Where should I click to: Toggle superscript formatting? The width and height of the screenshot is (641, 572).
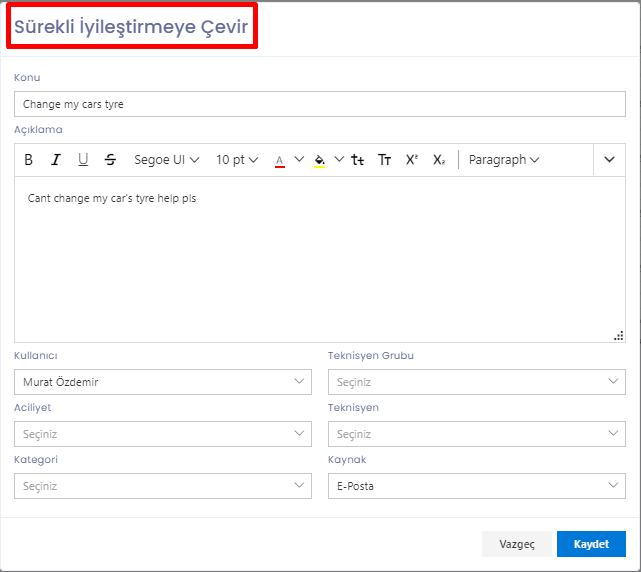(x=412, y=159)
